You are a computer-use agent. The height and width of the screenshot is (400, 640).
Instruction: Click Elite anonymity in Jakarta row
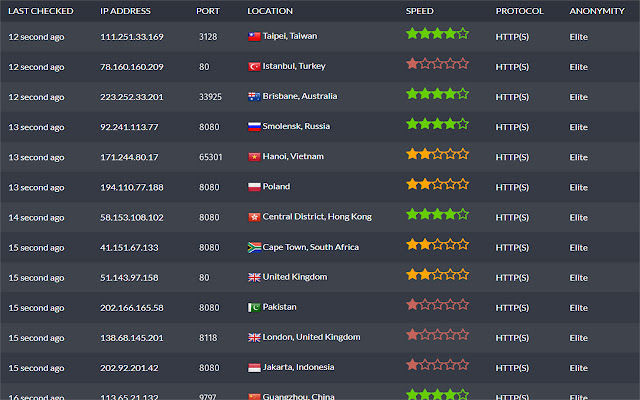point(579,368)
